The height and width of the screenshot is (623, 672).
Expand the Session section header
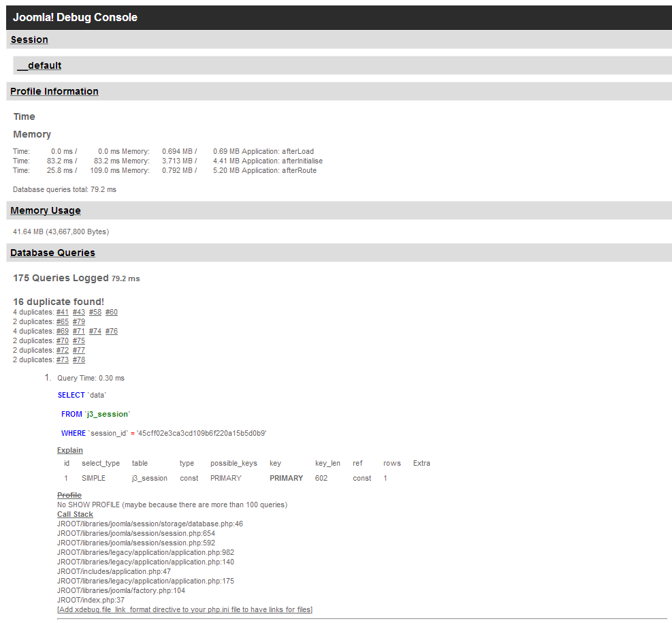(x=29, y=40)
